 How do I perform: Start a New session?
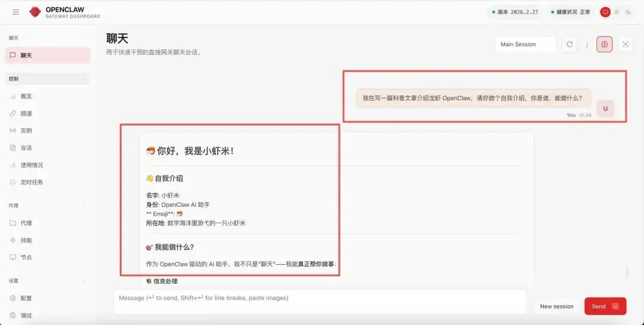(556, 306)
